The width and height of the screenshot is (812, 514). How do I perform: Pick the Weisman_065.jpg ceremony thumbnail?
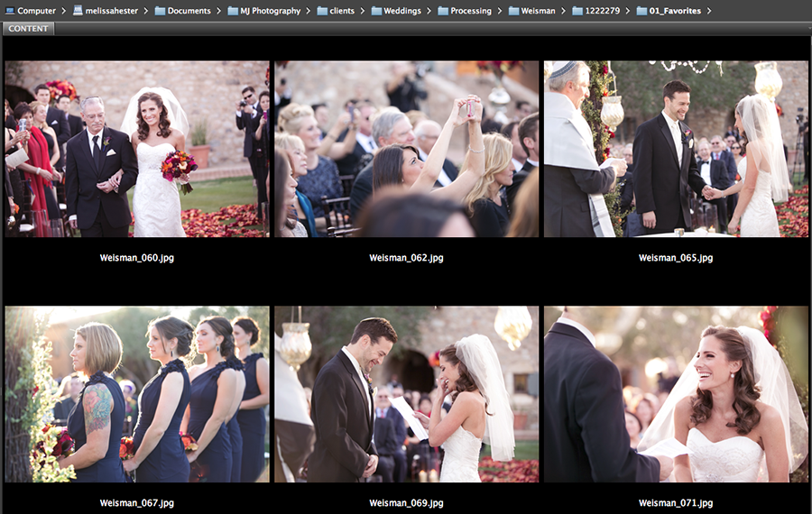click(676, 149)
